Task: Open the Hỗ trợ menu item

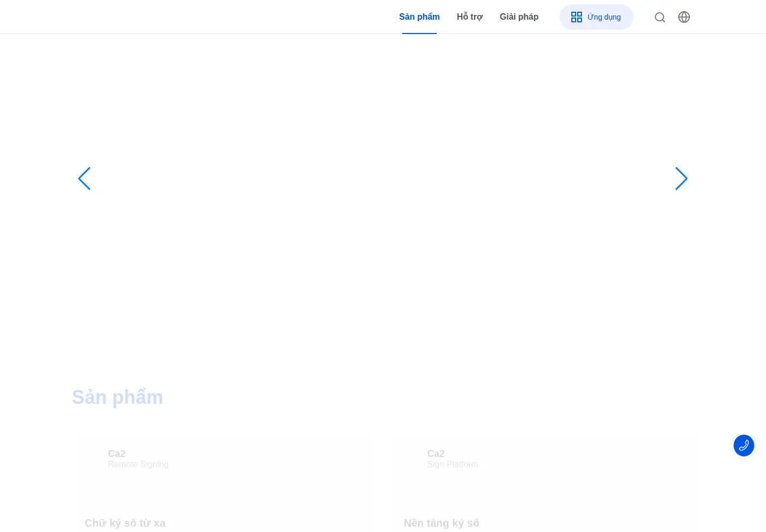Action: point(470,17)
